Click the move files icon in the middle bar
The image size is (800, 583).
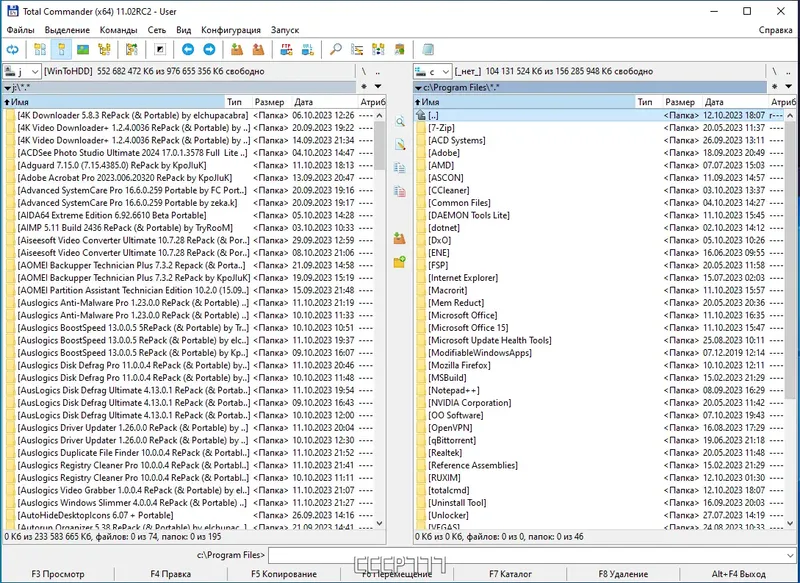click(400, 191)
